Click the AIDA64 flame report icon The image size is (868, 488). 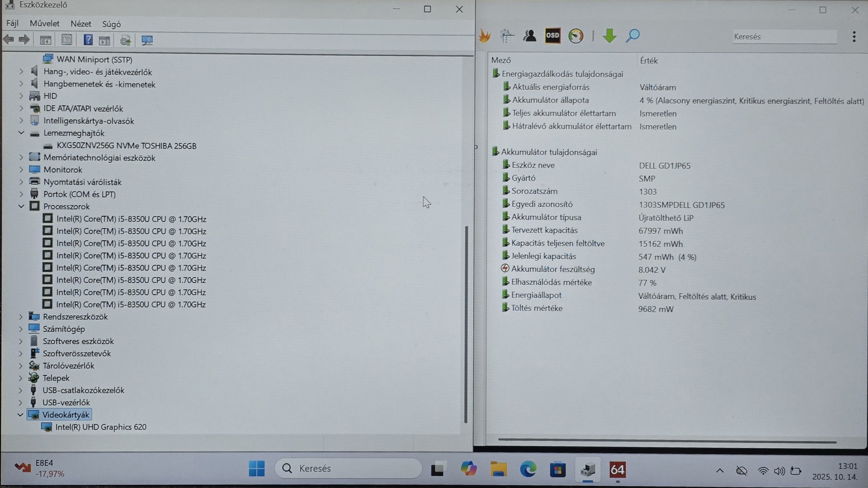(x=485, y=36)
